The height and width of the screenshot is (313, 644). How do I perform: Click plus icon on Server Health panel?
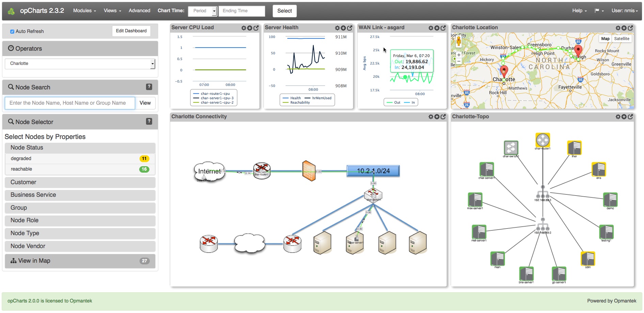343,28
